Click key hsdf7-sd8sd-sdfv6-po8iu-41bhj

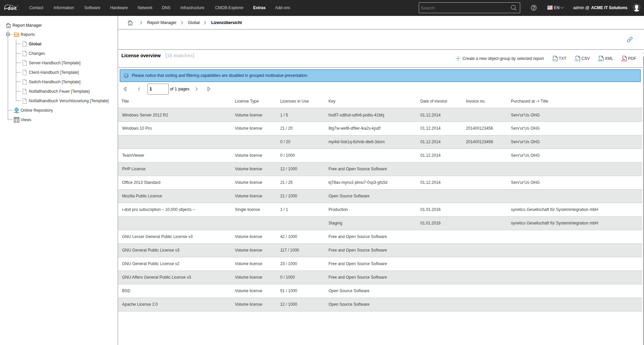coord(356,115)
